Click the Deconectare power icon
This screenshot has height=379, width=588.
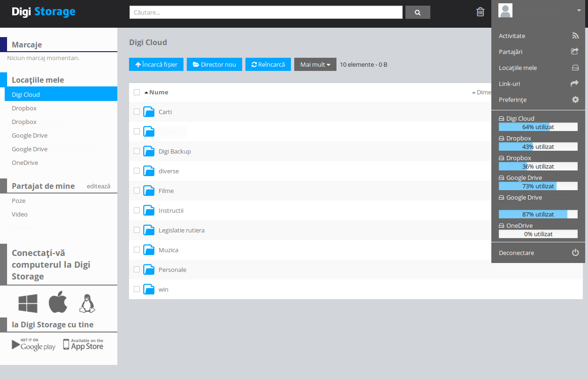click(x=575, y=253)
